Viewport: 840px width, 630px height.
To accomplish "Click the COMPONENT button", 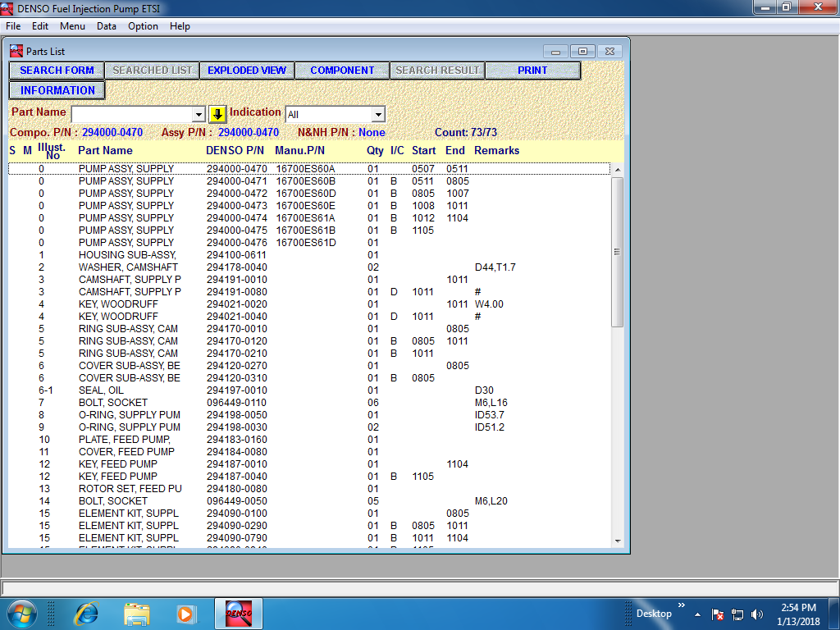I will tap(342, 71).
